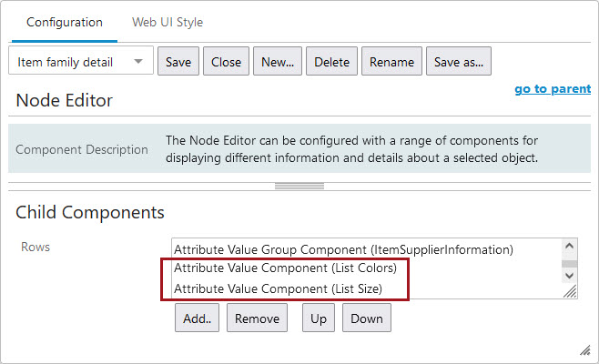The width and height of the screenshot is (599, 364).
Task: Click the Add.. button under Rows
Action: 198,318
